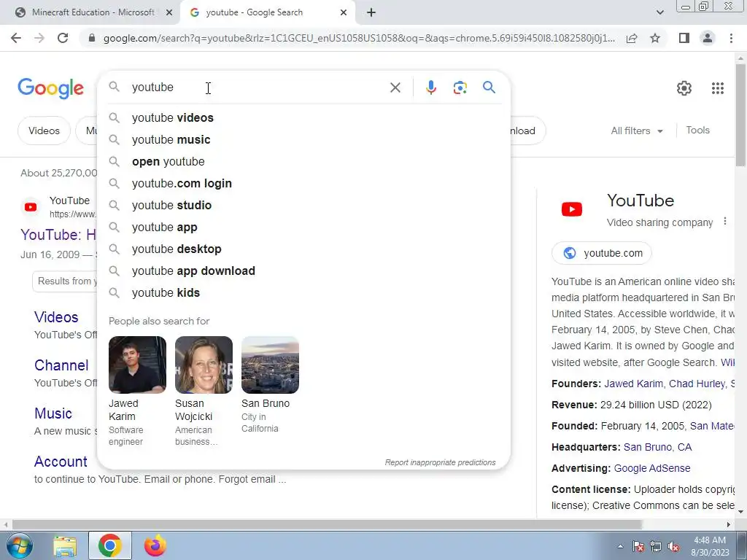
Task: Submit search using the blue magnifier
Action: point(489,87)
